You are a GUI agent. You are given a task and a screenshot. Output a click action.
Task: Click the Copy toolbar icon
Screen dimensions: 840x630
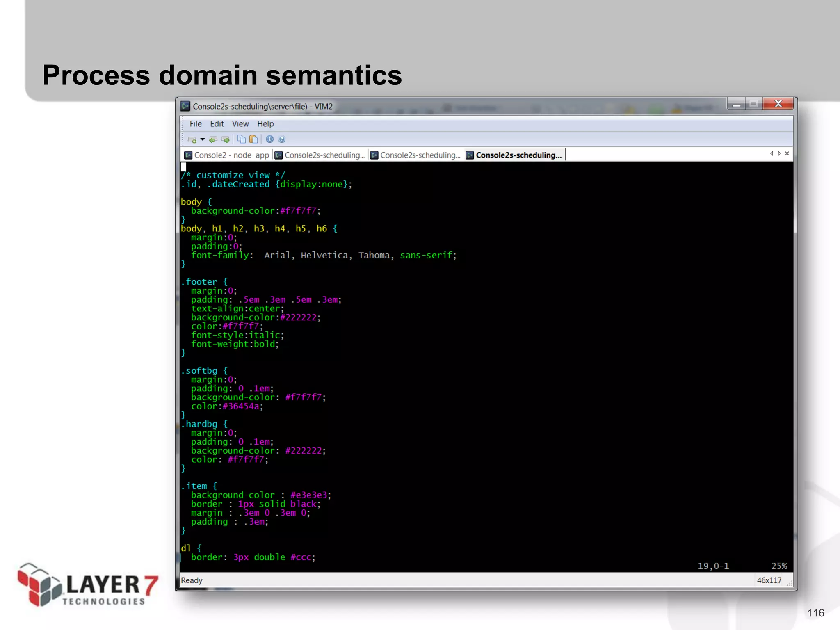(x=242, y=139)
